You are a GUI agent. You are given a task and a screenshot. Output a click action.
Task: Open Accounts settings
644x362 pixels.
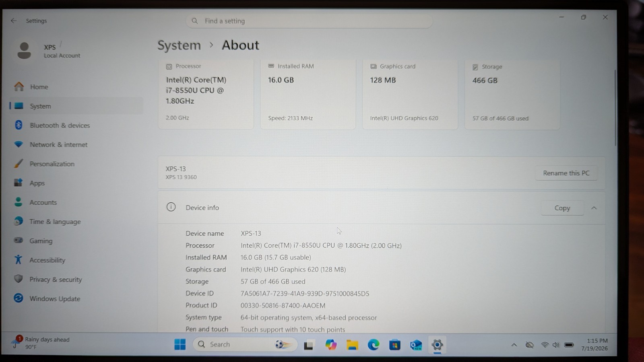[x=76, y=202]
